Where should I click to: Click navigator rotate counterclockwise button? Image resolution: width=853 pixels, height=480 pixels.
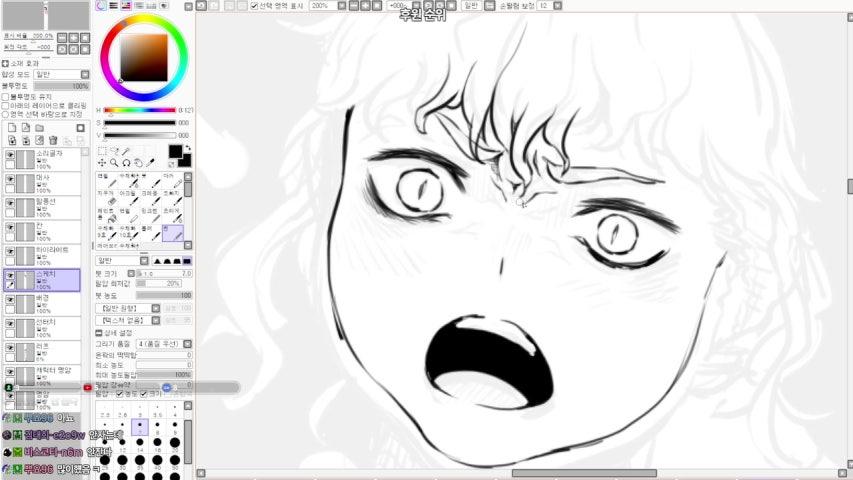(62, 50)
